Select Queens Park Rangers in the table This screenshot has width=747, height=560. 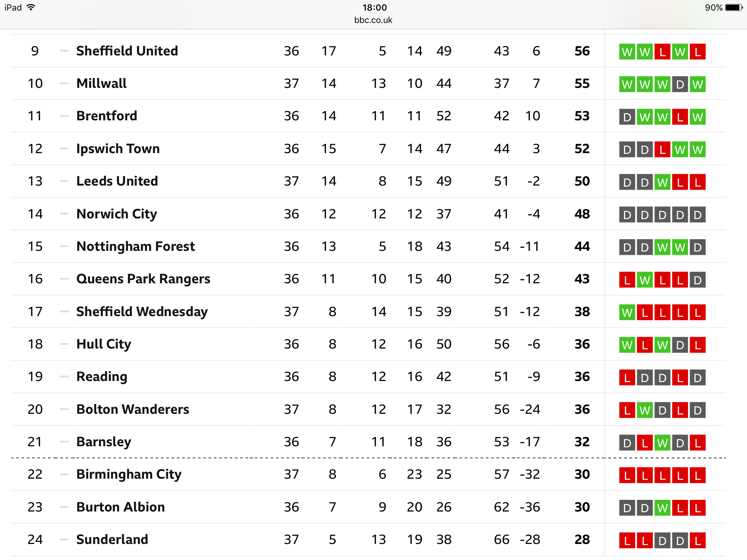pos(143,279)
